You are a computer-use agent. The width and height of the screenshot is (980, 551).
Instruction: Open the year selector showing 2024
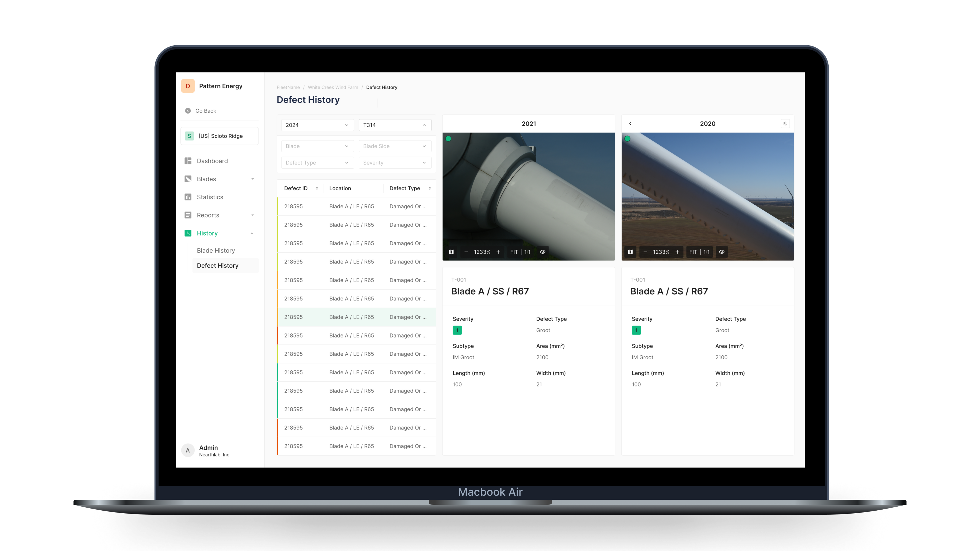317,125
